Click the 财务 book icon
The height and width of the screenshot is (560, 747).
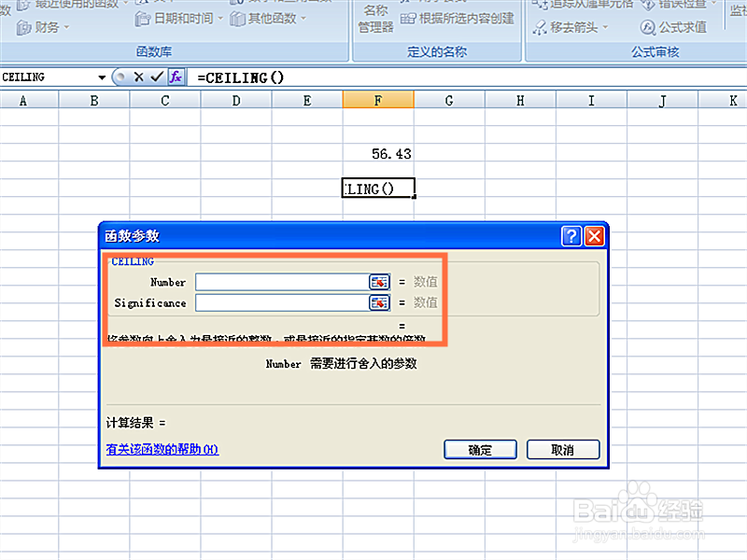click(24, 28)
